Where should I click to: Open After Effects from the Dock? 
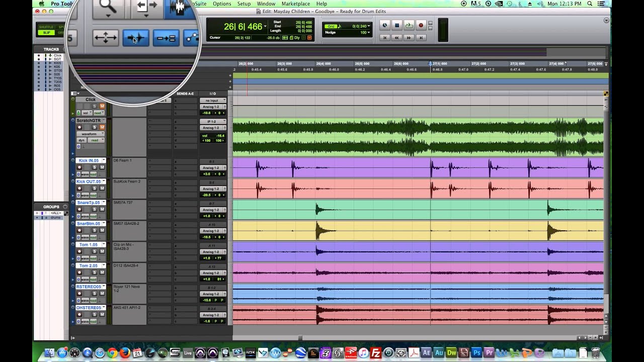coord(426,353)
